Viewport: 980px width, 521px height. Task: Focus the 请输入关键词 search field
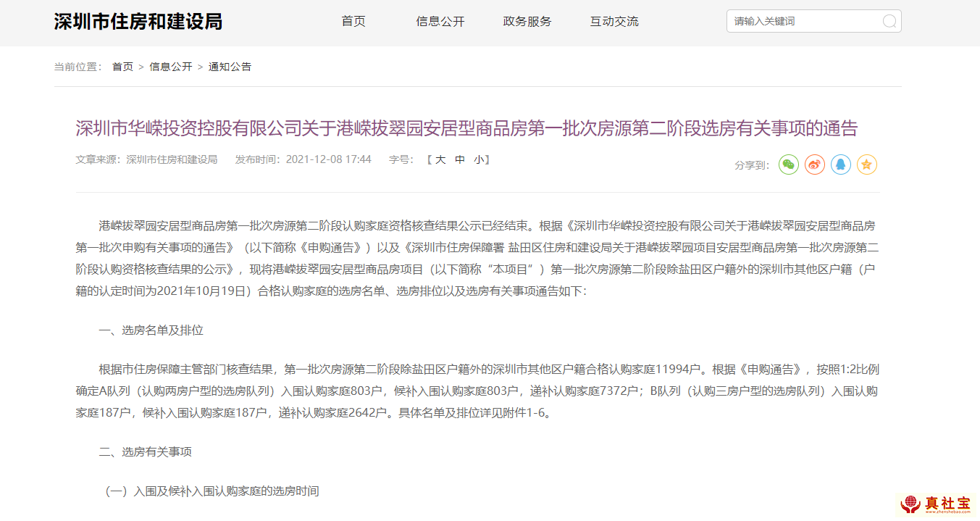[804, 22]
